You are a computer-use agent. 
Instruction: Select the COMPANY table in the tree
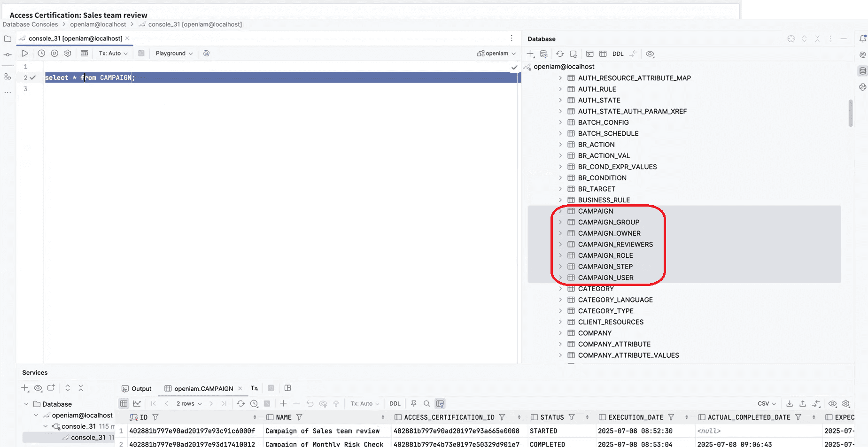click(x=595, y=333)
